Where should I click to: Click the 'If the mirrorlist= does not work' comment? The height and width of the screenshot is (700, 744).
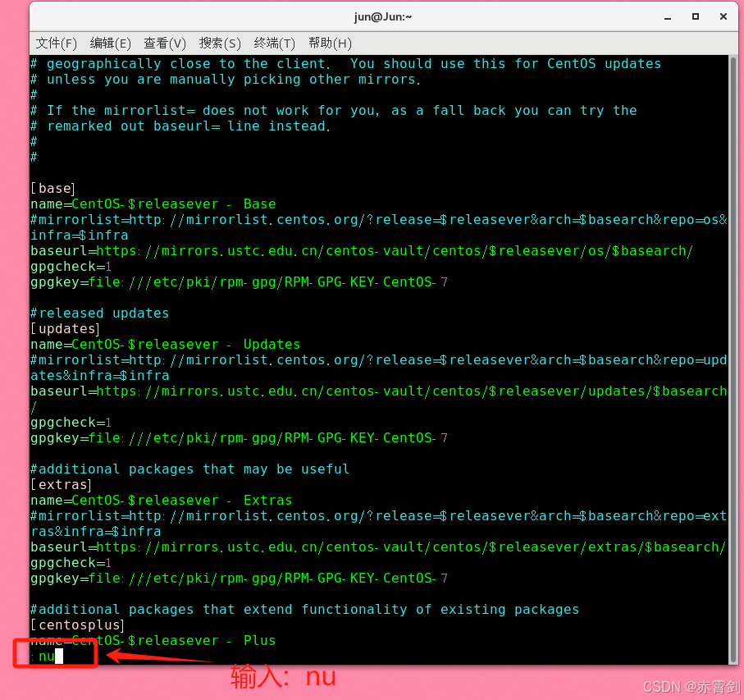334,111
